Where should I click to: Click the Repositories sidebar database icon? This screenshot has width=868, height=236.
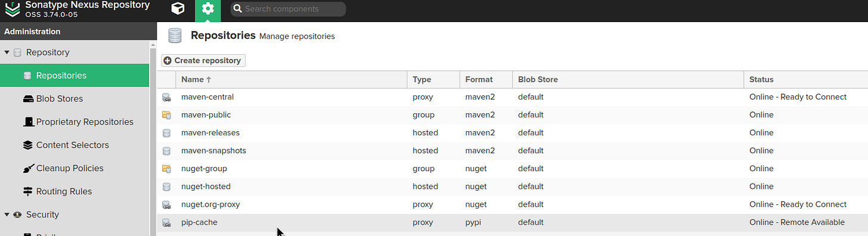[x=27, y=76]
